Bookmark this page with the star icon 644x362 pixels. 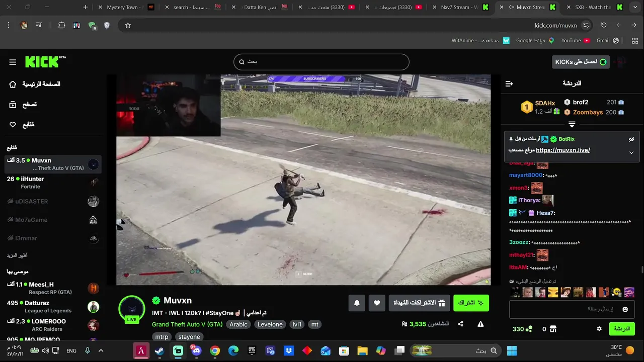point(128,25)
